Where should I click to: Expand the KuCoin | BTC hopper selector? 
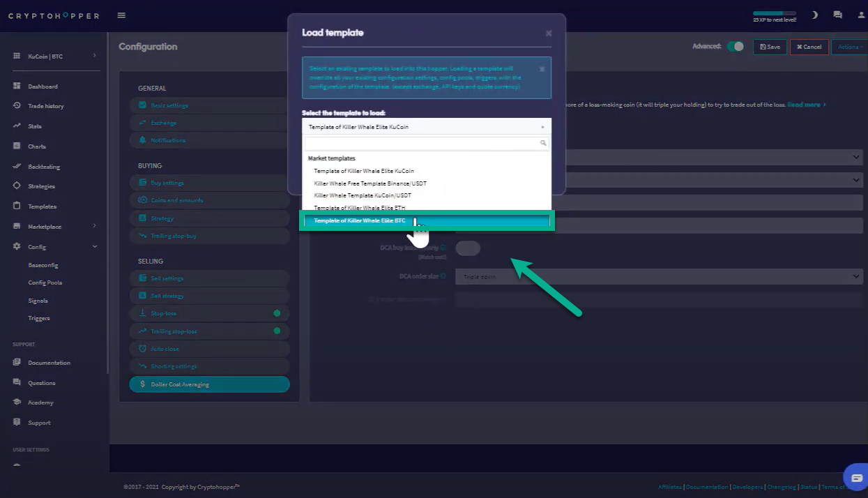click(54, 56)
